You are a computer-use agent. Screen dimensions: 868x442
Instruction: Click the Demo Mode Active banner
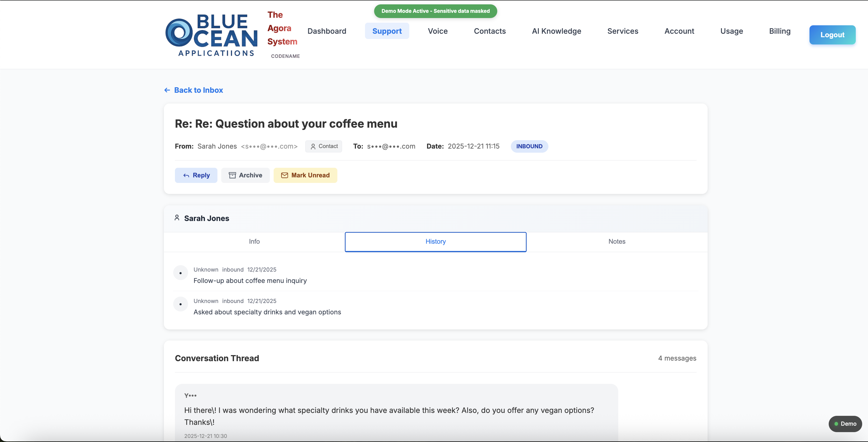(x=435, y=11)
